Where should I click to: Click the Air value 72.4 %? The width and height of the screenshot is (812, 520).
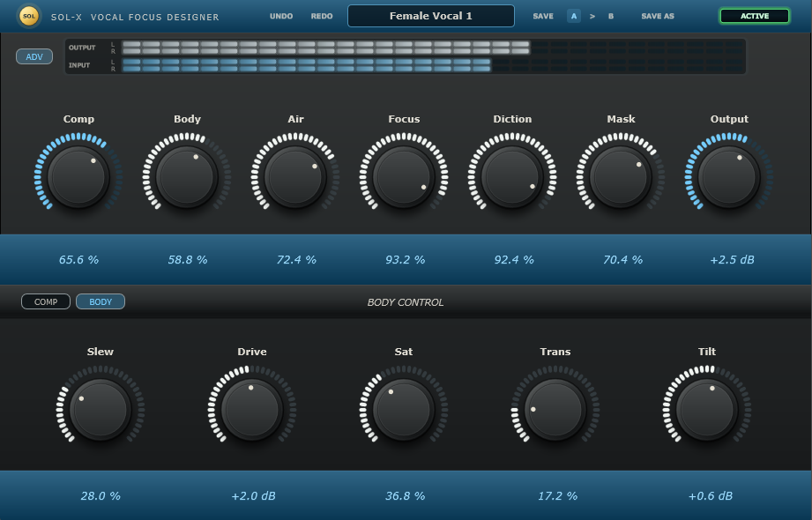pyautogui.click(x=296, y=259)
